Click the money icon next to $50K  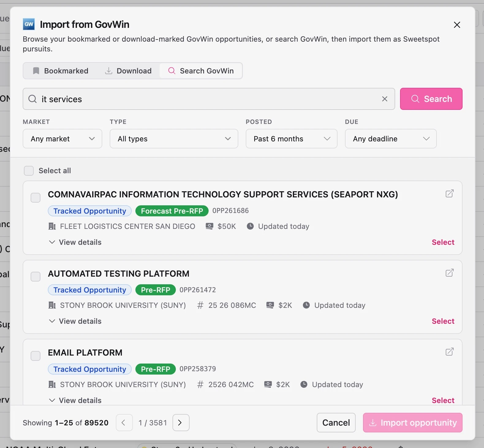[209, 226]
